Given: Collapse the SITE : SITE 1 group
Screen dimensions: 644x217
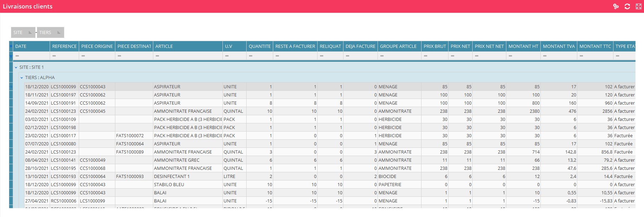Looking at the screenshot, I should pyautogui.click(x=16, y=67).
